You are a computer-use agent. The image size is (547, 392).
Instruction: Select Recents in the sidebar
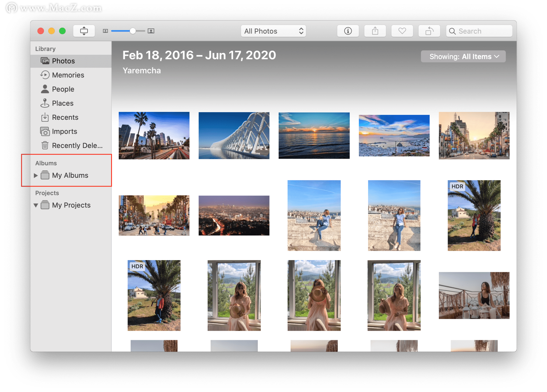click(65, 117)
